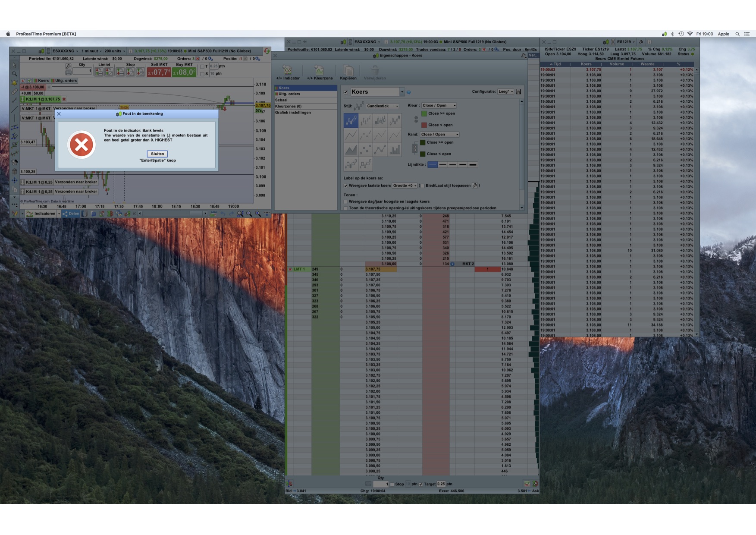Click the Kopiëren toolbar icon
756x535 pixels.
click(x=348, y=72)
